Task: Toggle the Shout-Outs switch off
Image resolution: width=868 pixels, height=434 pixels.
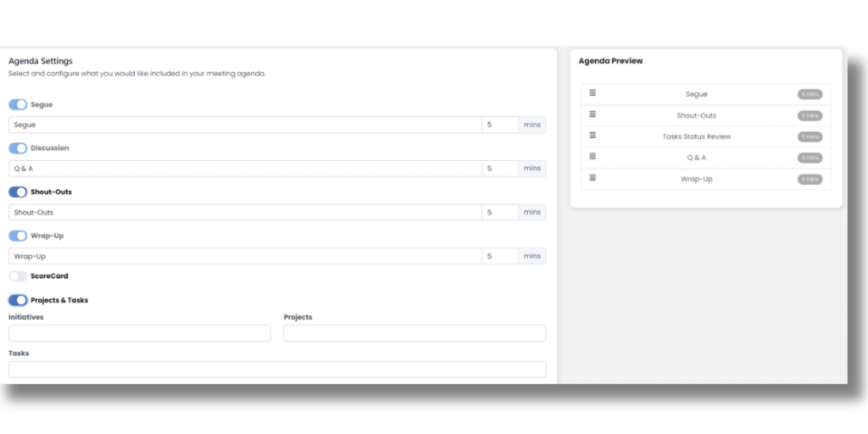Action: tap(18, 192)
